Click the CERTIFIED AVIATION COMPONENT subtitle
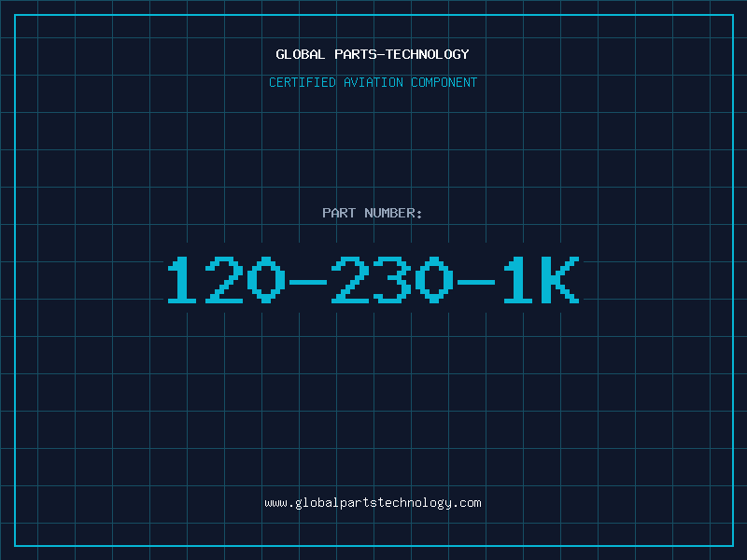747x560 pixels. coord(373,82)
